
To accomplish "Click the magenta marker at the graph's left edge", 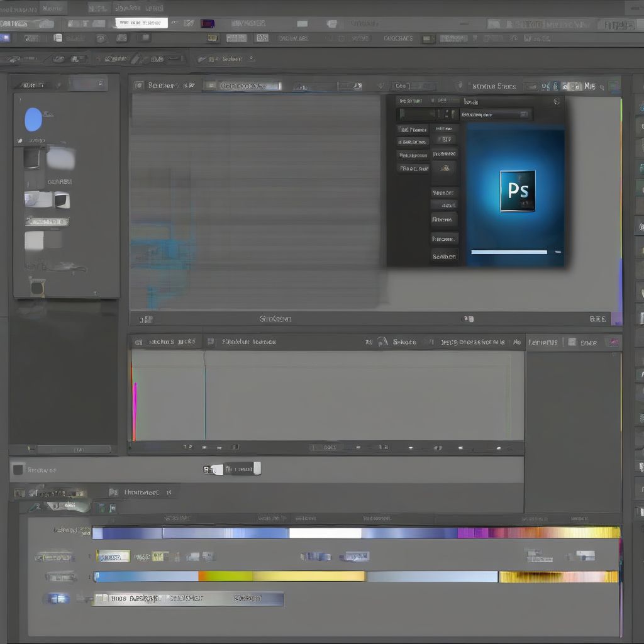I will click(135, 411).
